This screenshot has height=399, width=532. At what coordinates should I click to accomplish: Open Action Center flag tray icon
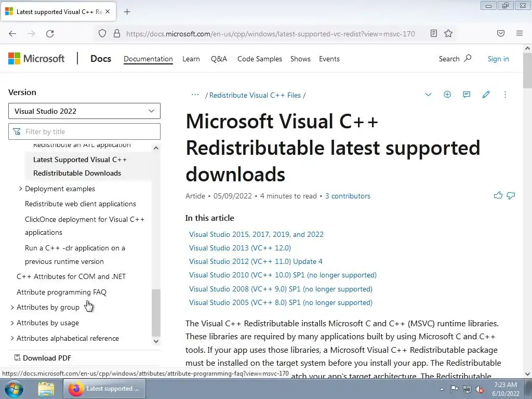click(454, 389)
